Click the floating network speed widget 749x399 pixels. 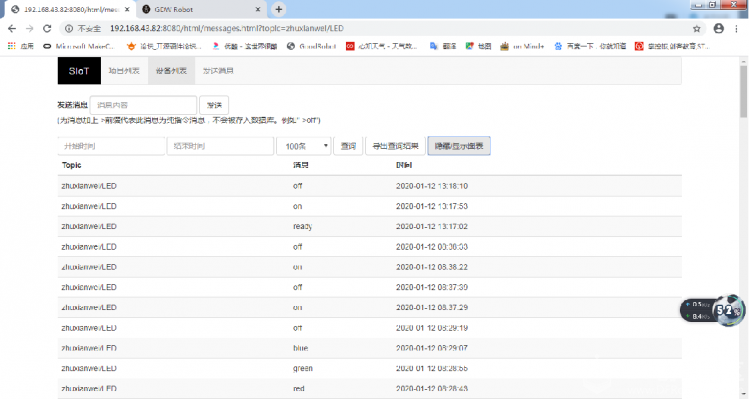pos(712,310)
